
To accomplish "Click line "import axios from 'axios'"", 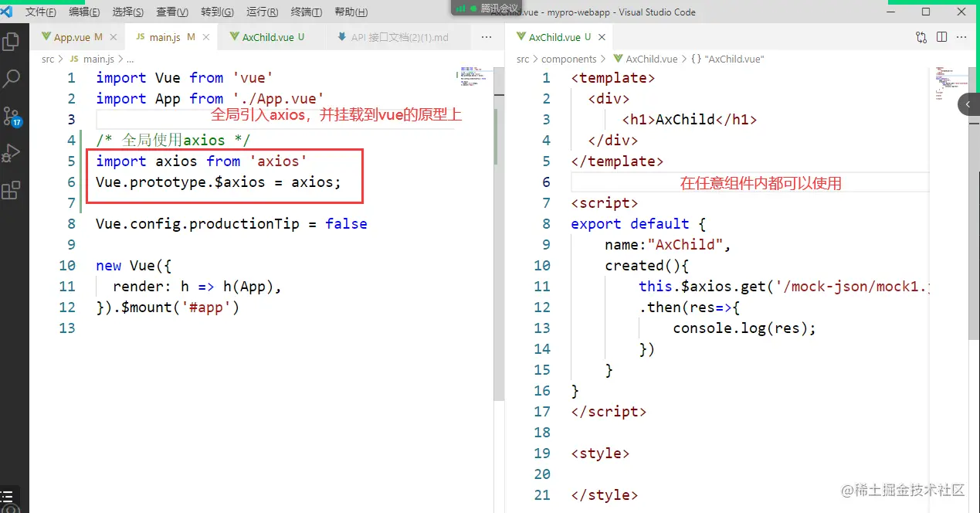I will pyautogui.click(x=202, y=161).
